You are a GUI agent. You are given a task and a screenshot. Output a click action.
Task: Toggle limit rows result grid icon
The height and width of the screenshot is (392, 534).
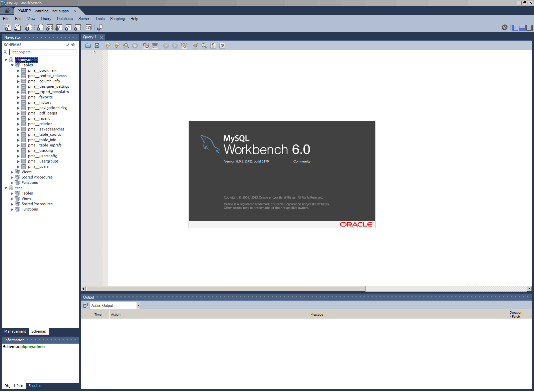tap(155, 46)
